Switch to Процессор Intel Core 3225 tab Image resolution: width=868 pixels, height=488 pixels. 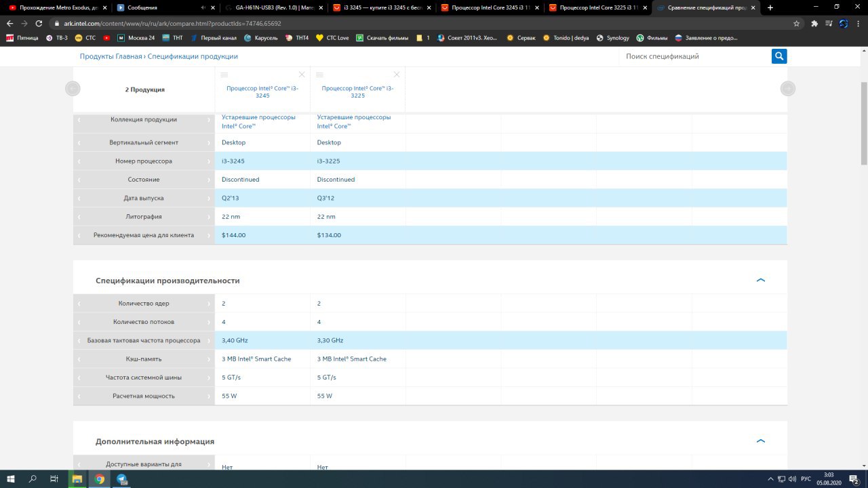[597, 7]
